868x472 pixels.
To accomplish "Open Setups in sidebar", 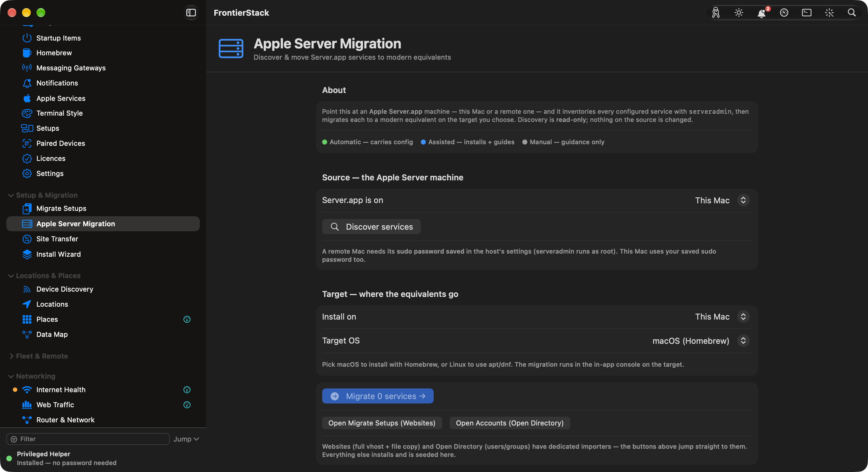I will (103, 128).
